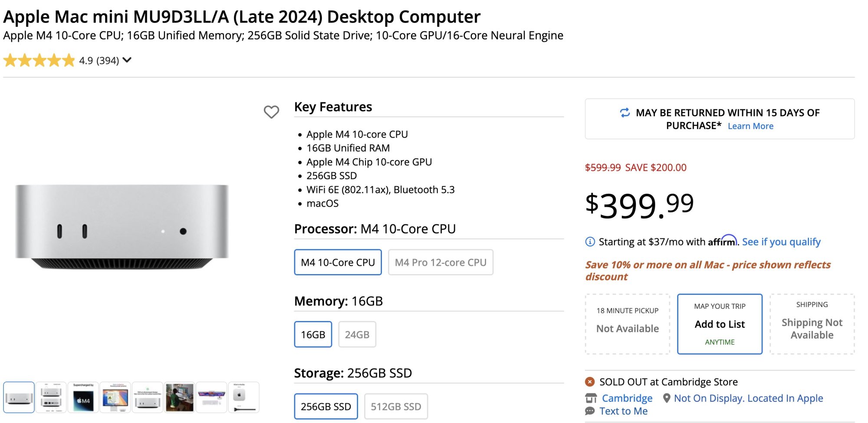This screenshot has height=423, width=868.
Task: Click the speech bubble text icon
Action: coord(590,411)
